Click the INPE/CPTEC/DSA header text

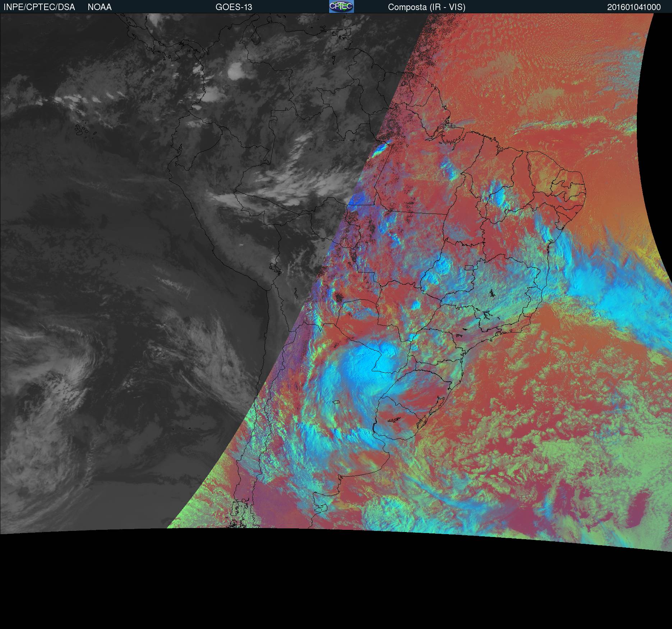click(x=39, y=7)
